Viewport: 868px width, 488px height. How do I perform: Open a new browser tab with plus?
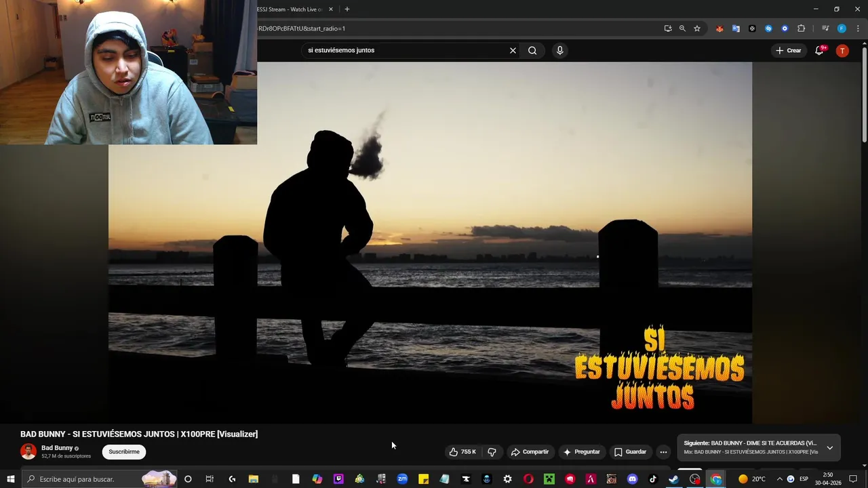[x=347, y=9]
